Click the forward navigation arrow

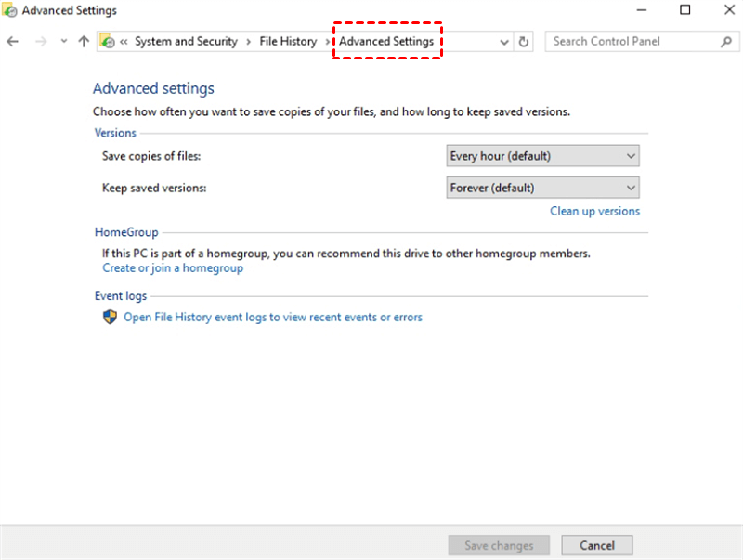(39, 42)
